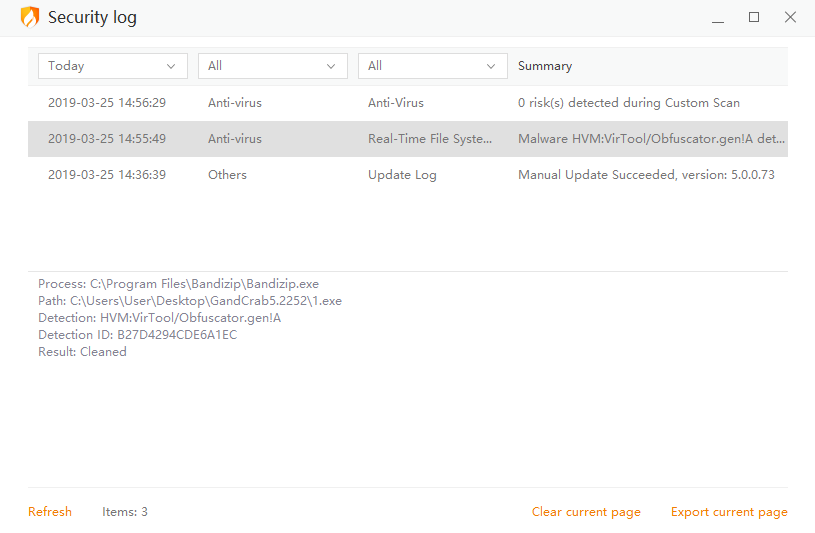Viewport: 815px width, 533px height.
Task: Click Export current page
Action: coord(729,512)
